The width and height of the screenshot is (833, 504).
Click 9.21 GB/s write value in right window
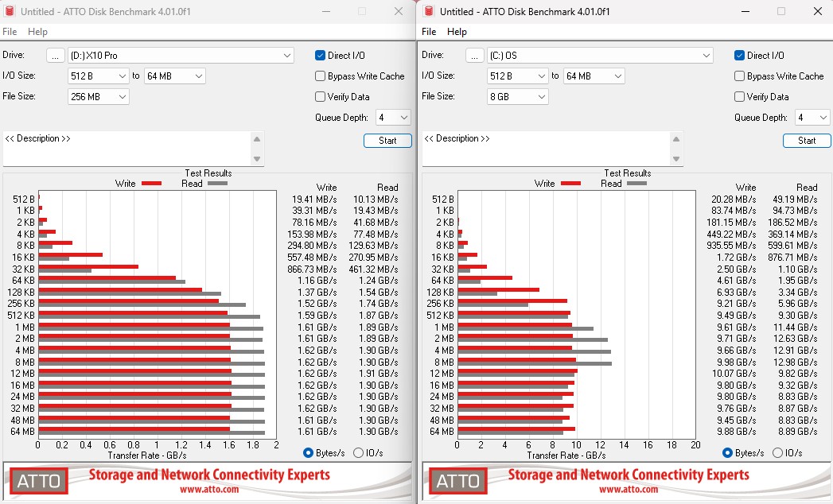(736, 304)
